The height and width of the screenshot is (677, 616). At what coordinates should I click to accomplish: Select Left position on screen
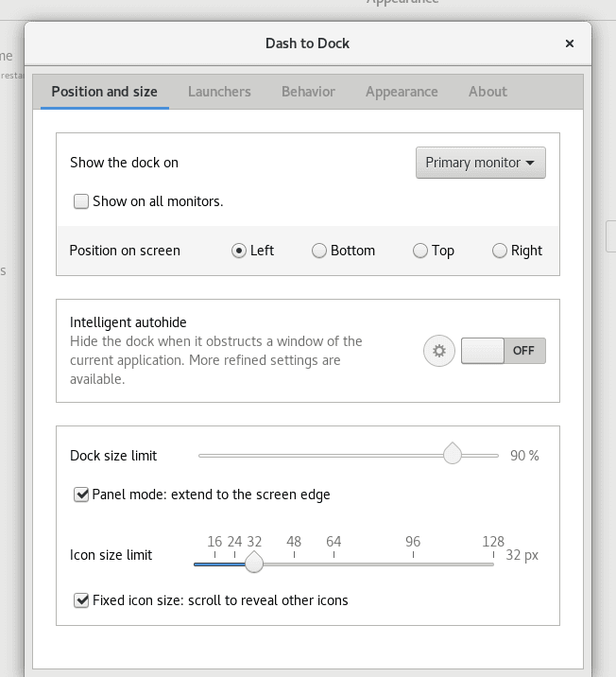click(239, 251)
